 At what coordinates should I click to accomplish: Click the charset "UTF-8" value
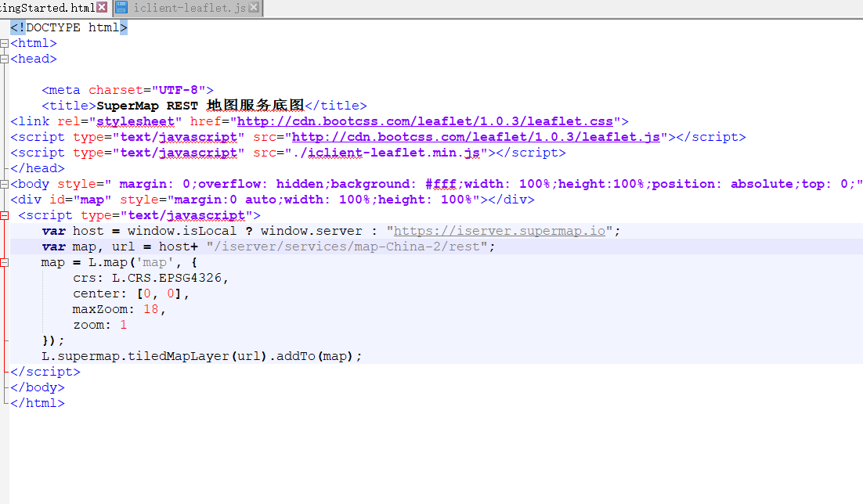tap(179, 90)
